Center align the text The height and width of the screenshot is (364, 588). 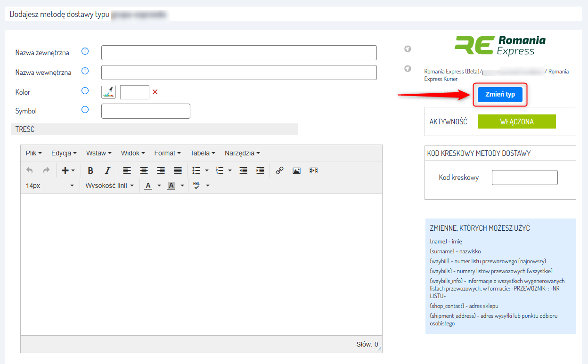(144, 170)
